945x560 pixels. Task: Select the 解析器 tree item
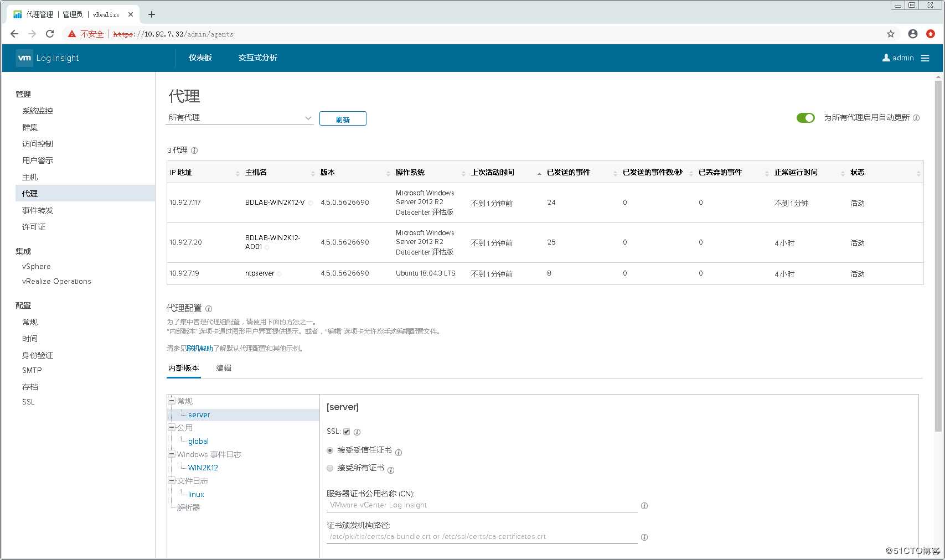tap(188, 507)
